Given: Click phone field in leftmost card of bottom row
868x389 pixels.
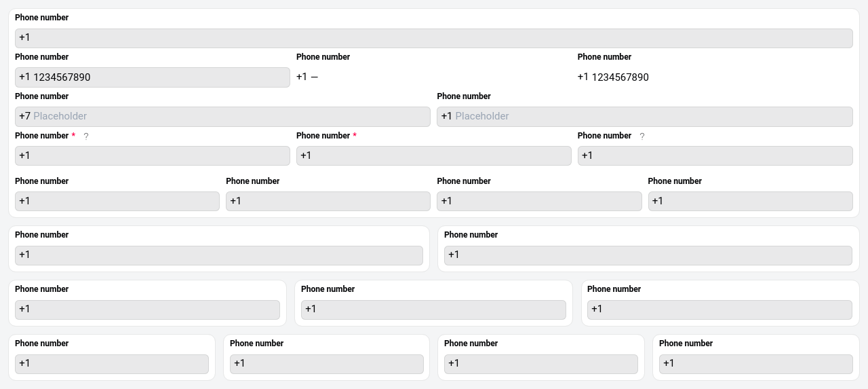Looking at the screenshot, I should 112,364.
